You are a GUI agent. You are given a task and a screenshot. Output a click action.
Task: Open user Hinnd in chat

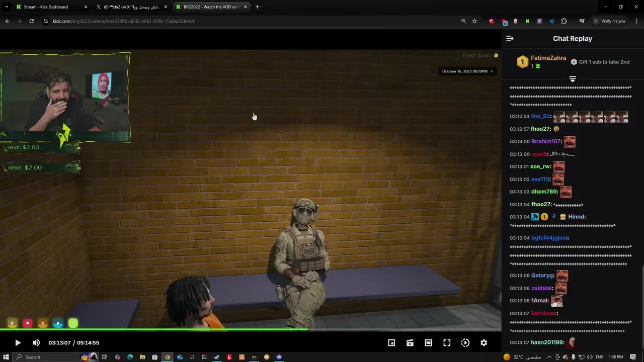[x=576, y=217]
